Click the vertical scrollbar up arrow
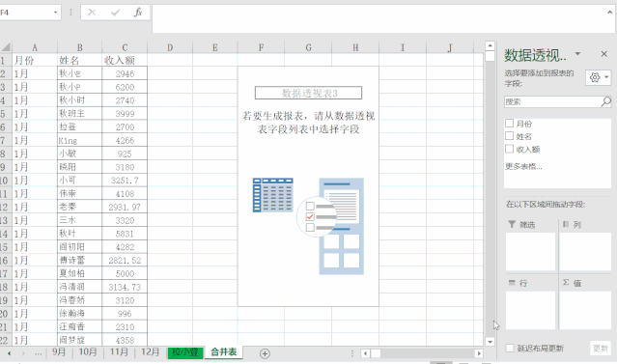This screenshot has width=617, height=364. pyautogui.click(x=490, y=45)
